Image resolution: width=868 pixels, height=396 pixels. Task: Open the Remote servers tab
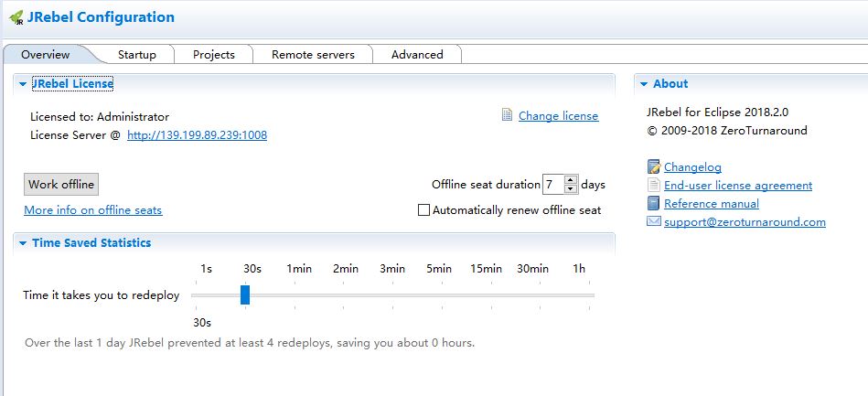click(313, 54)
